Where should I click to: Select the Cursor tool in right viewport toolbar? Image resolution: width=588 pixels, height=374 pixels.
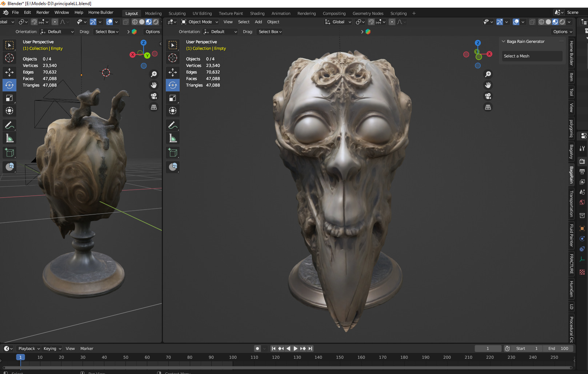173,58
